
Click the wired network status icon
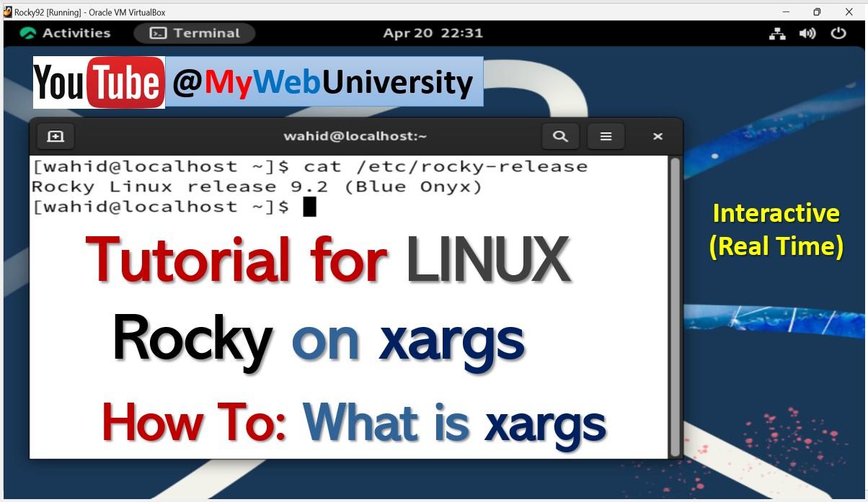pos(777,33)
